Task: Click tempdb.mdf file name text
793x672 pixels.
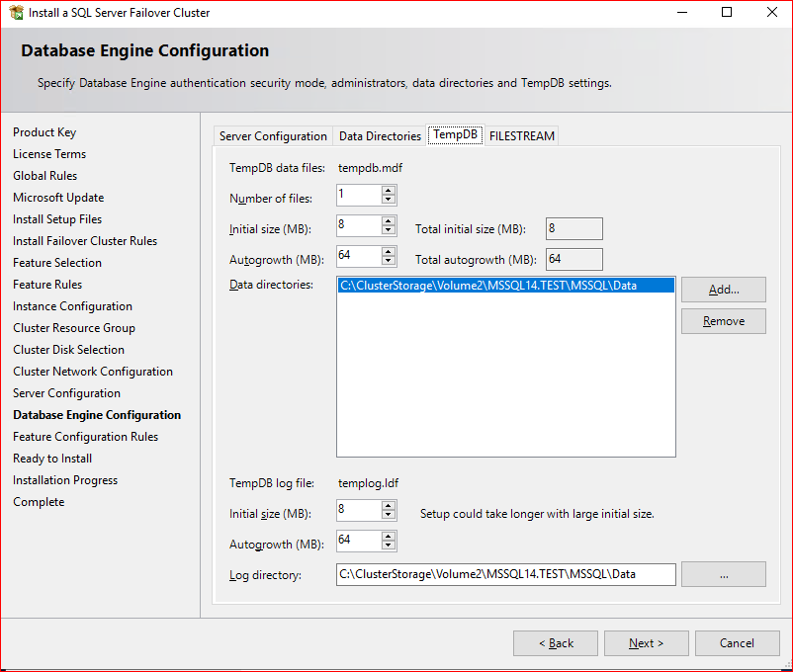Action: (370, 168)
